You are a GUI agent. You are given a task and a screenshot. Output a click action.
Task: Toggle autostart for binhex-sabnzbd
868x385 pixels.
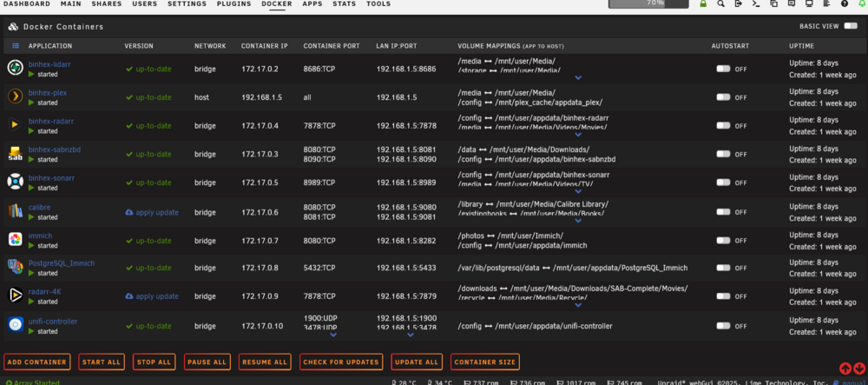tap(723, 154)
